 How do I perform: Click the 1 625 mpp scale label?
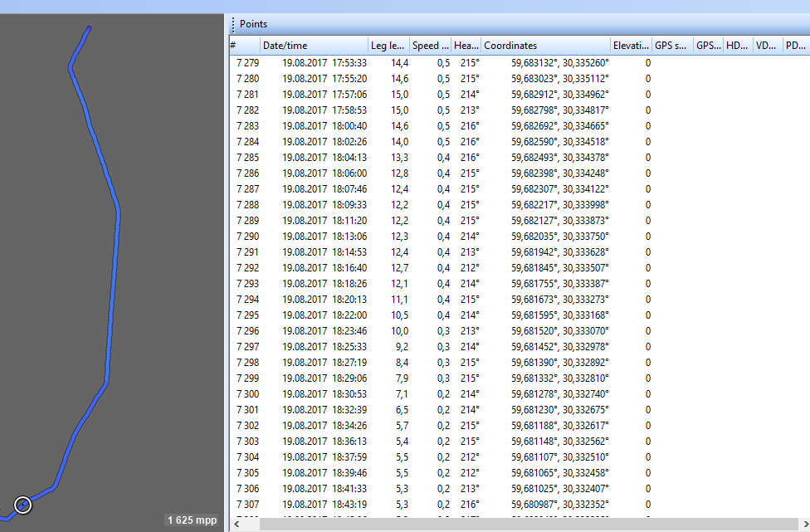pos(192,520)
